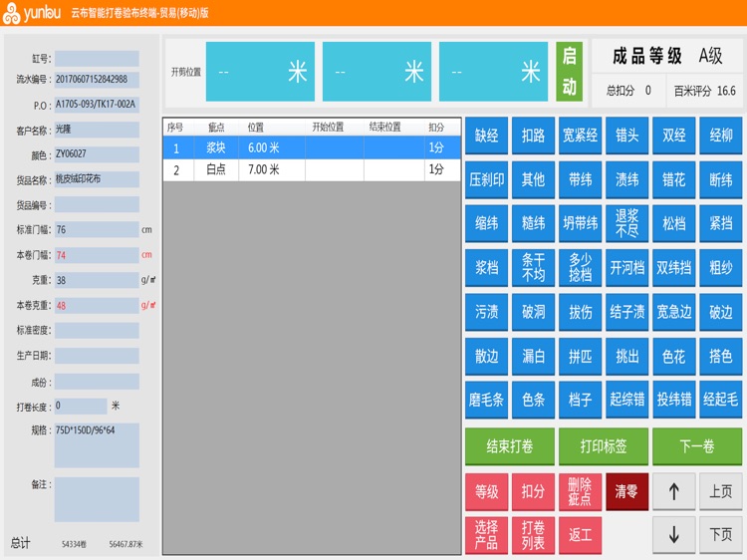
Task: Choose the 宽急边 defect button
Action: tap(673, 312)
